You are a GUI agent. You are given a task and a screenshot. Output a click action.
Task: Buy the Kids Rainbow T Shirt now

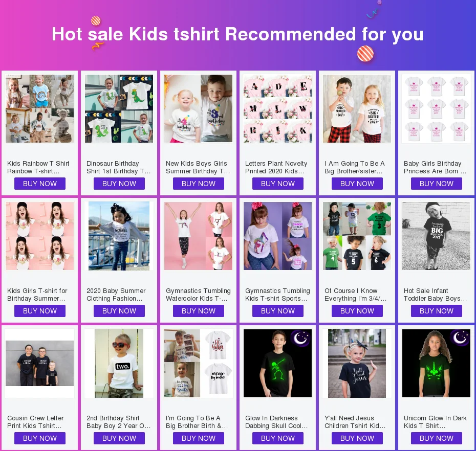(40, 184)
